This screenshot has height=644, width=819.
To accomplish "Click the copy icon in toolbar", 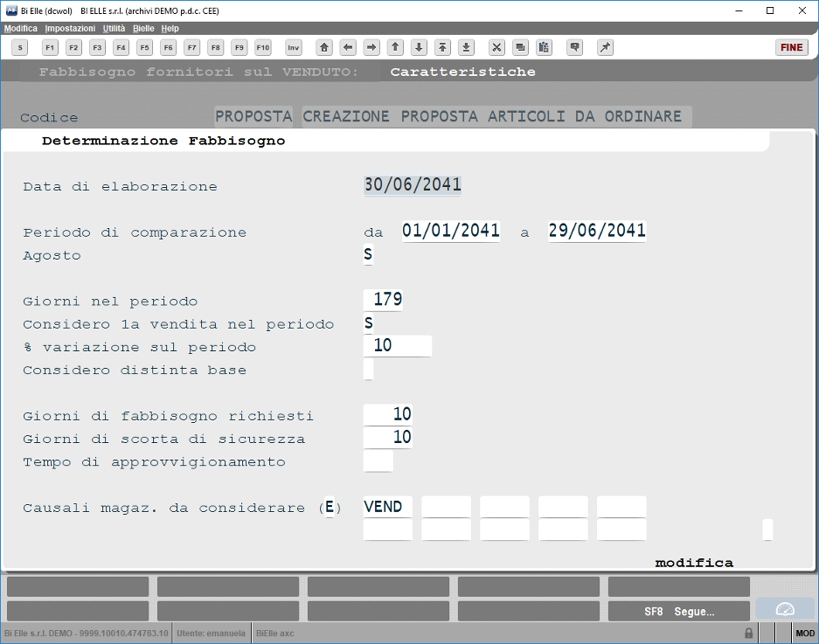I will [520, 47].
